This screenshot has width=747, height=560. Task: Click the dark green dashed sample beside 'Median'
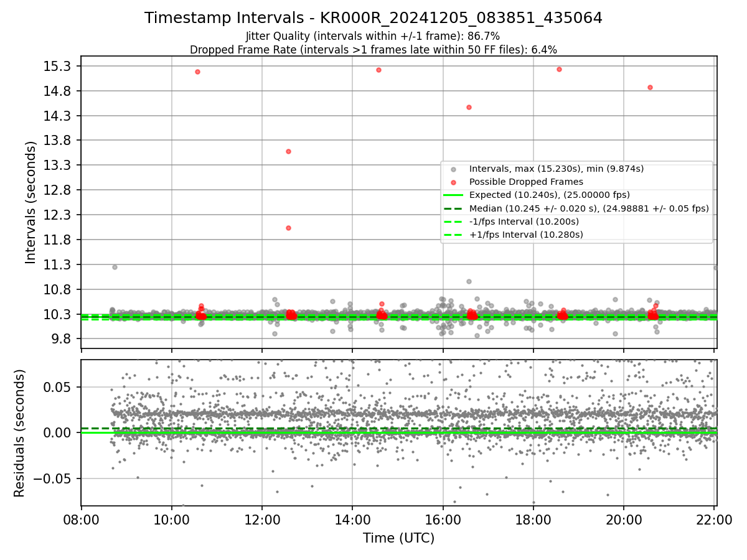pyautogui.click(x=453, y=208)
